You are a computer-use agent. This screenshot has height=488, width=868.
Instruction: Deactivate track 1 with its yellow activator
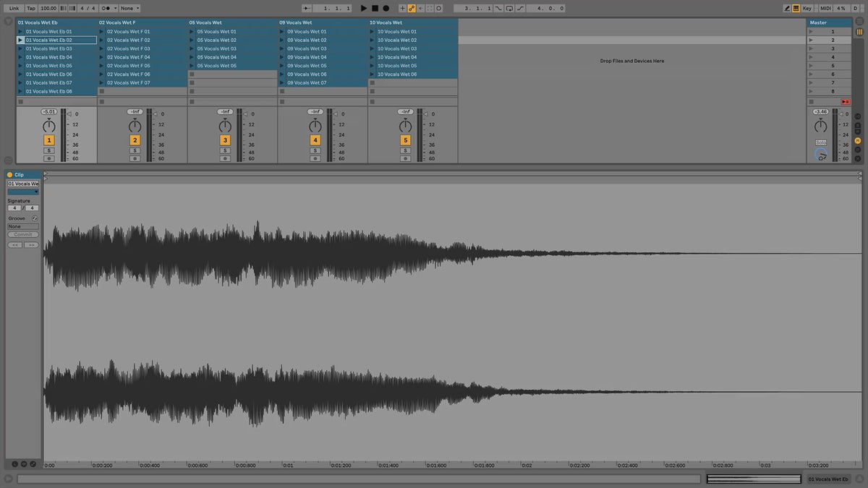click(48, 140)
